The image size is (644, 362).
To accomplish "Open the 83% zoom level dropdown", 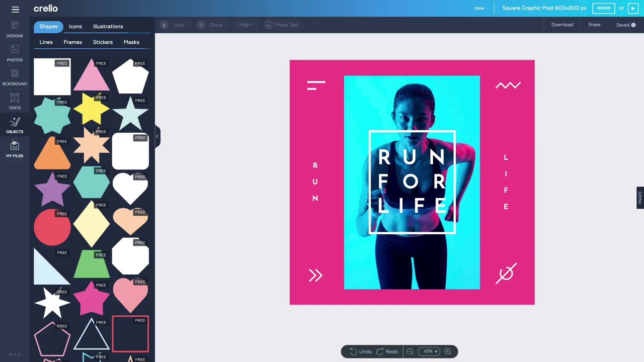I will (430, 351).
